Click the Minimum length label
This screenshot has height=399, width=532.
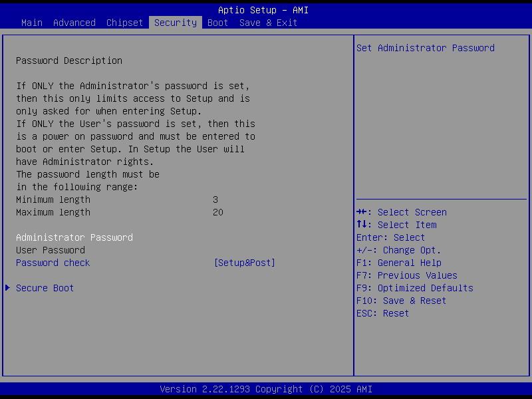pos(53,199)
